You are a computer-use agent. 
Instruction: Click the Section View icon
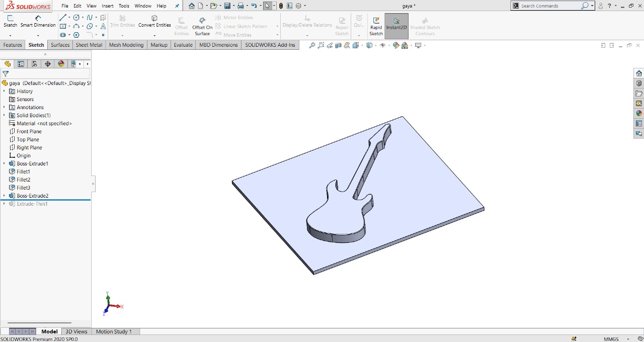point(339,45)
